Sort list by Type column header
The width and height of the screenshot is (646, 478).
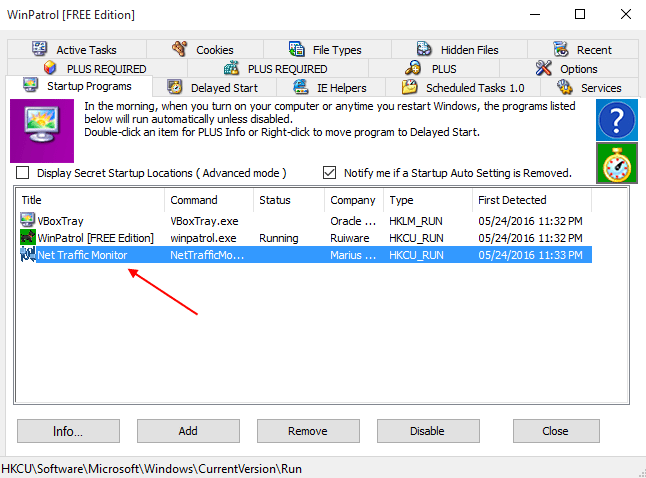pyautogui.click(x=428, y=200)
